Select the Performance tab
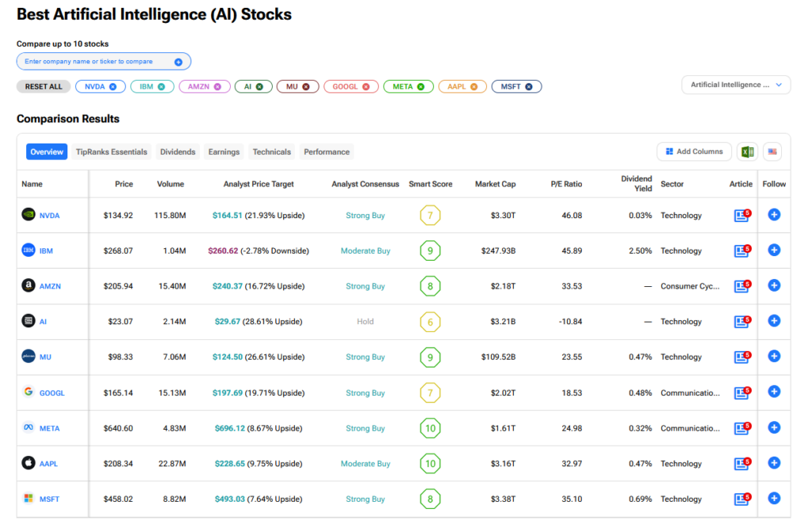Viewport: 812px width, 524px height. tap(326, 151)
